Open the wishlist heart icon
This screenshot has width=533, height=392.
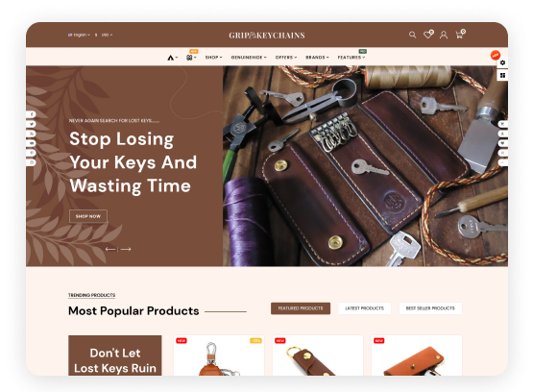[x=428, y=35]
